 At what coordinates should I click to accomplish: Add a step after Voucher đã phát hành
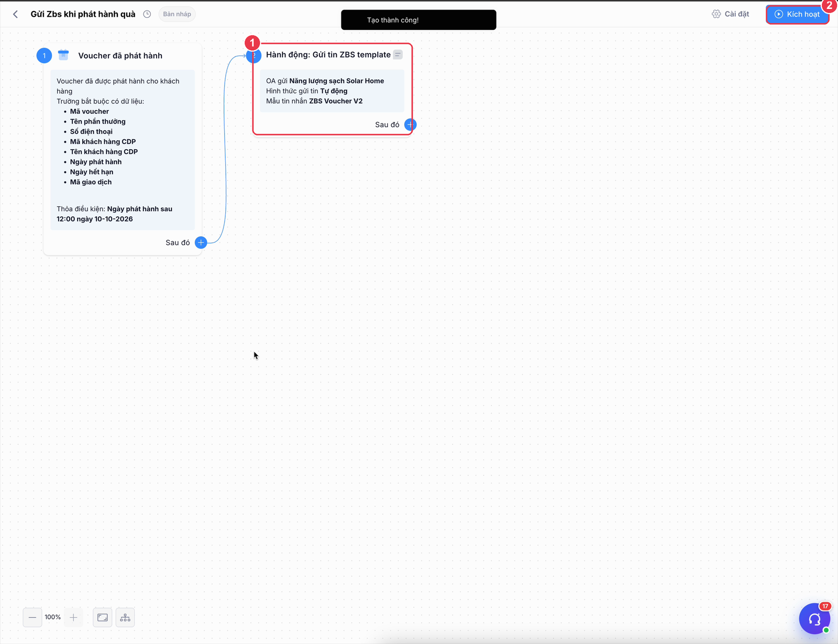click(201, 242)
